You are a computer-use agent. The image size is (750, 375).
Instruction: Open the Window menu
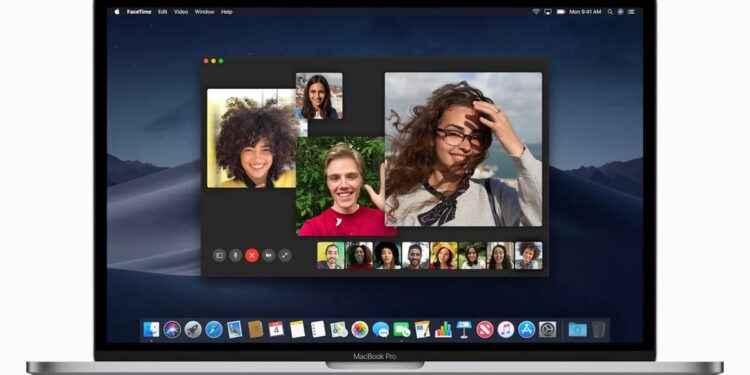[x=204, y=12]
